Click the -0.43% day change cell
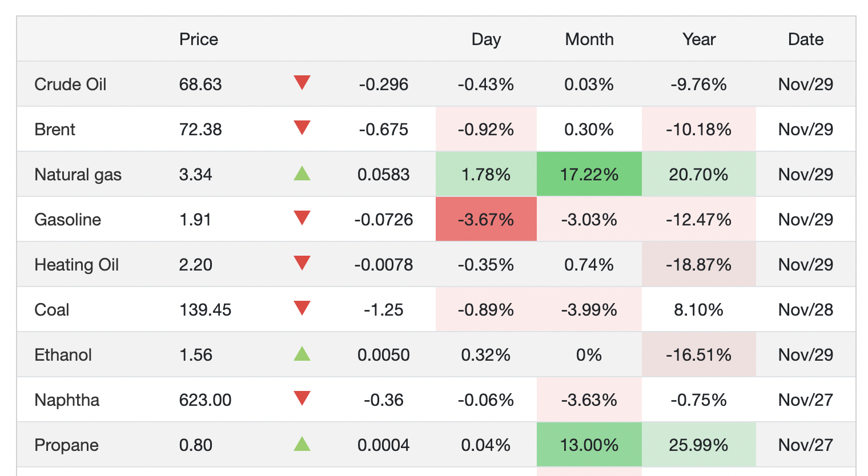The image size is (868, 476). [486, 84]
